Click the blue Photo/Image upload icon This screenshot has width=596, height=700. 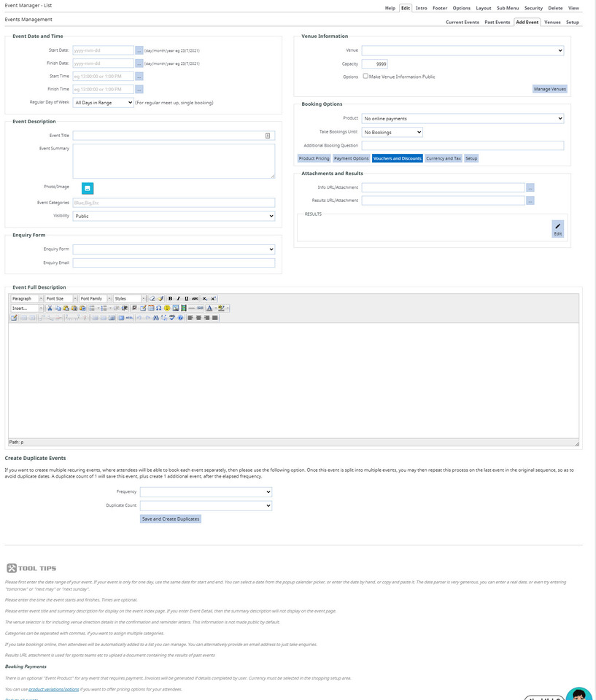click(x=87, y=188)
